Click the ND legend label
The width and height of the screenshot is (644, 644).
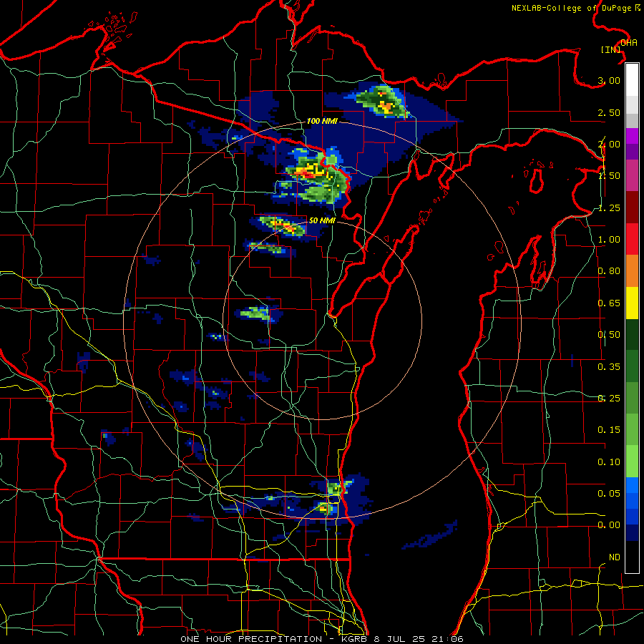[615, 557]
